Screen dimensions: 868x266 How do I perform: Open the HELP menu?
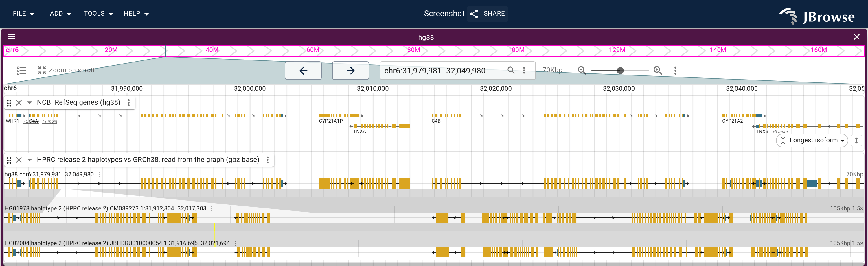tap(136, 14)
